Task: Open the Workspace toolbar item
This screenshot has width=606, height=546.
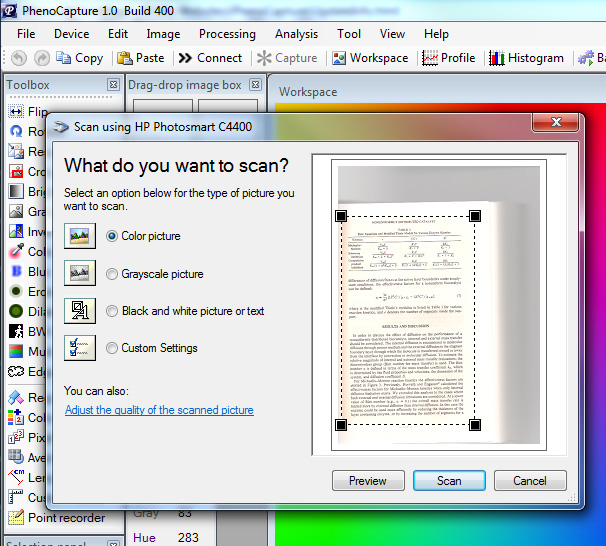Action: click(x=368, y=58)
